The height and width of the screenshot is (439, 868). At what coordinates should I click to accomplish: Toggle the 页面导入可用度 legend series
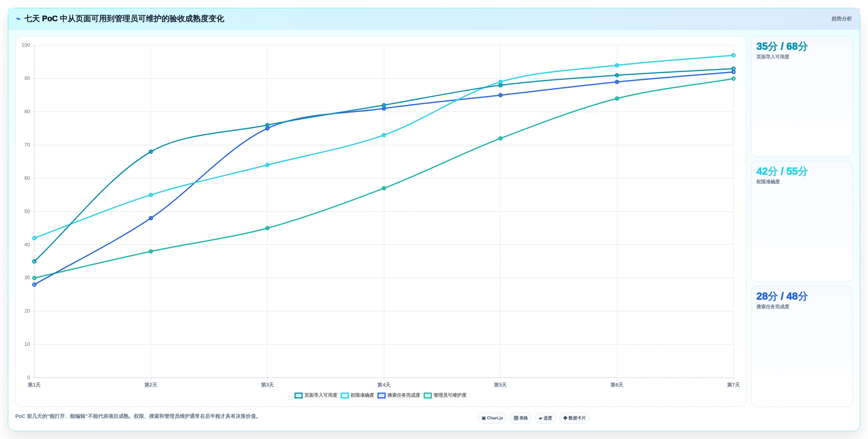click(316, 396)
